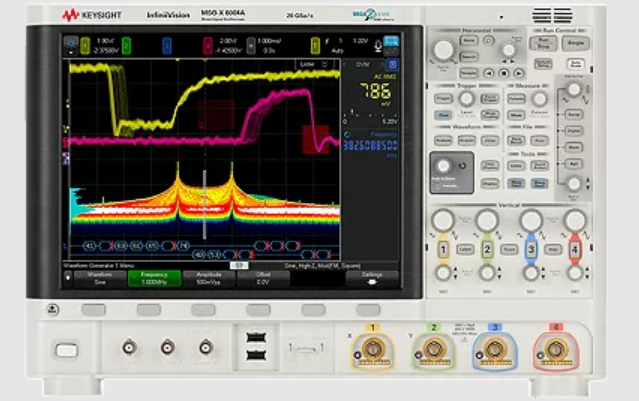Open the Waveform Sine softkey menu
The height and width of the screenshot is (401, 639).
pyautogui.click(x=100, y=278)
